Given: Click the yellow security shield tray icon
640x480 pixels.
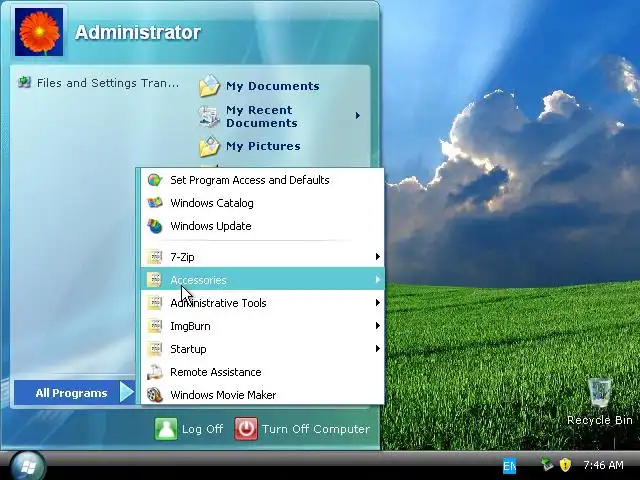Looking at the screenshot, I should [x=565, y=464].
